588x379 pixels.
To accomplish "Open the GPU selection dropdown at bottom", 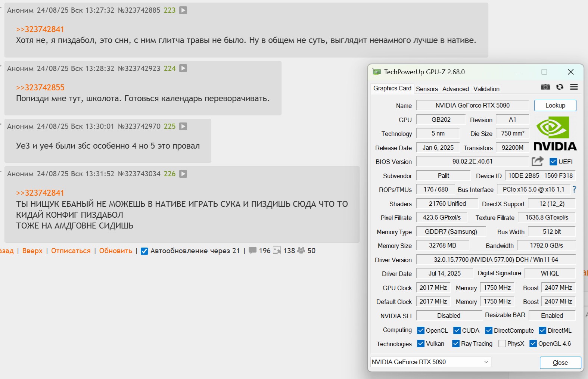I will 430,362.
